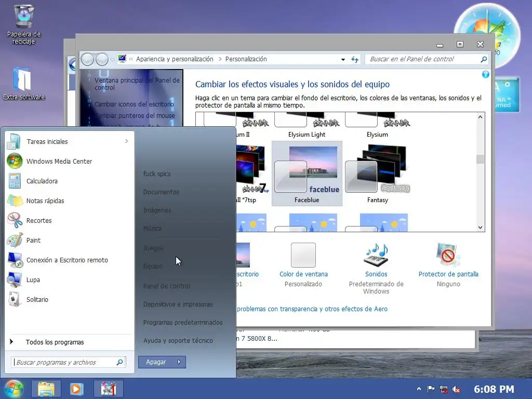Open the help question mark icon
The height and width of the screenshot is (399, 532).
(x=486, y=74)
